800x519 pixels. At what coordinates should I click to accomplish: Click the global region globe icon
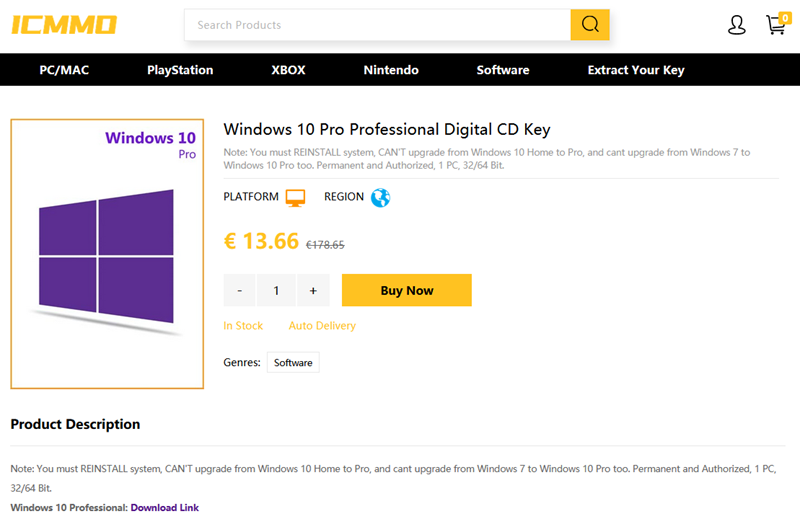tap(380, 197)
